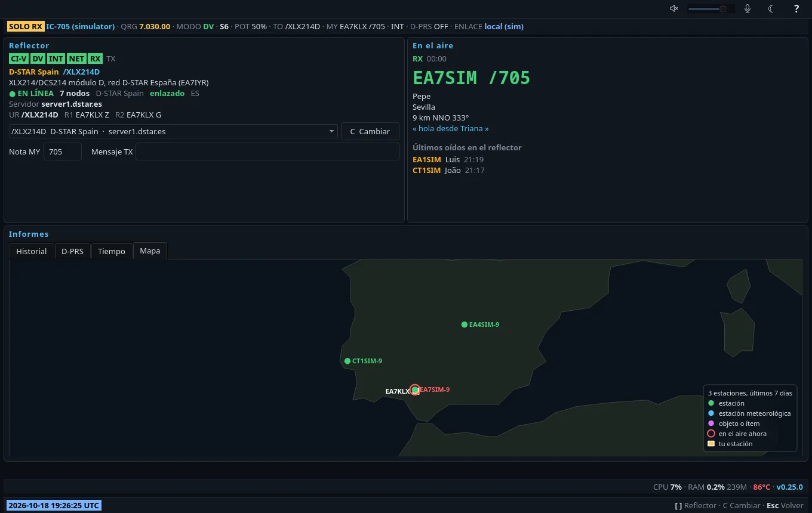Click CT1SIM in last heard list
Viewport: 812px width, 513px height.
tap(426, 170)
